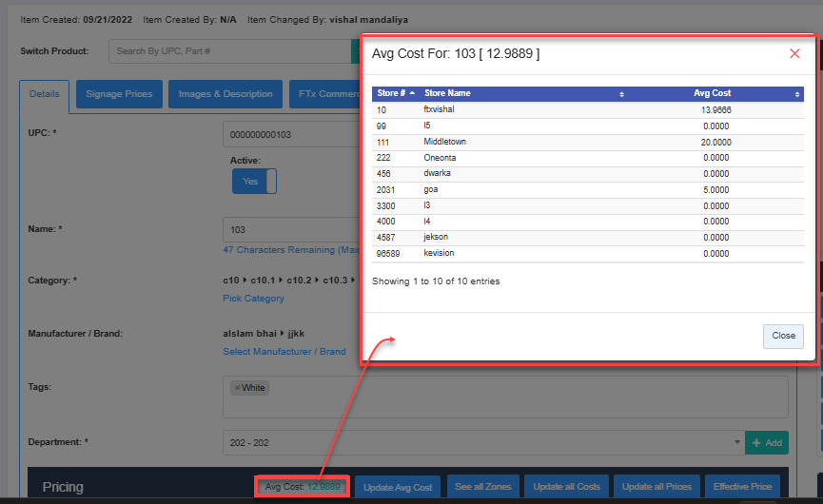Screen dimensions: 823x504
Task: Remove the White tag using its x icon
Action: tap(237, 388)
